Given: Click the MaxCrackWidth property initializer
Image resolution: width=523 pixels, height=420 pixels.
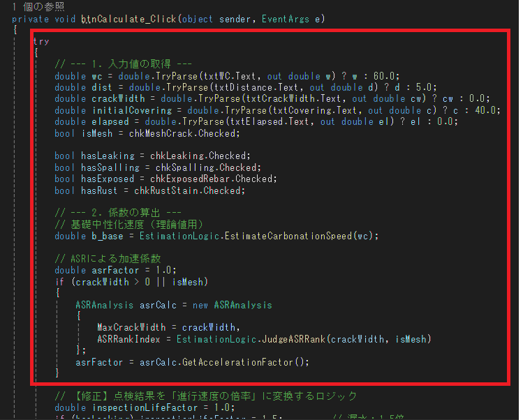Looking at the screenshot, I should click(134, 327).
